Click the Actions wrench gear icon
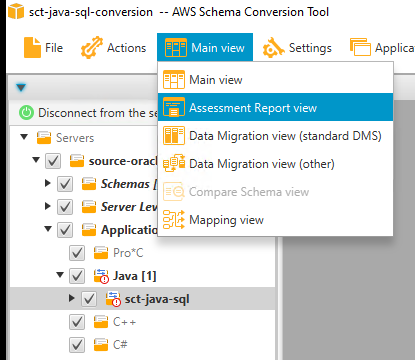Image resolution: width=415 pixels, height=360 pixels. [x=92, y=47]
